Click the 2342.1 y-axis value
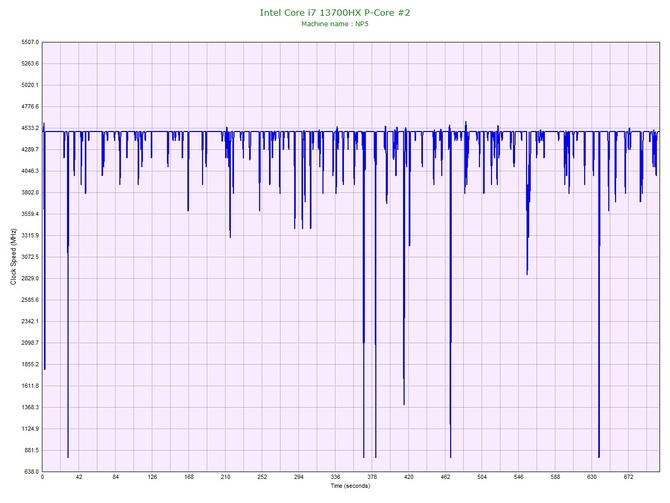670x503 pixels. 30,321
